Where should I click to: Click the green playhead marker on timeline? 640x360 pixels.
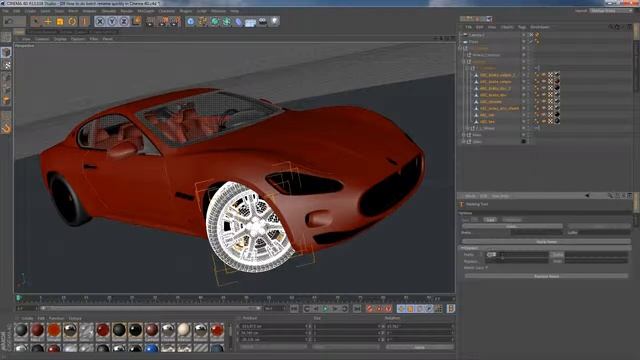click(18, 298)
